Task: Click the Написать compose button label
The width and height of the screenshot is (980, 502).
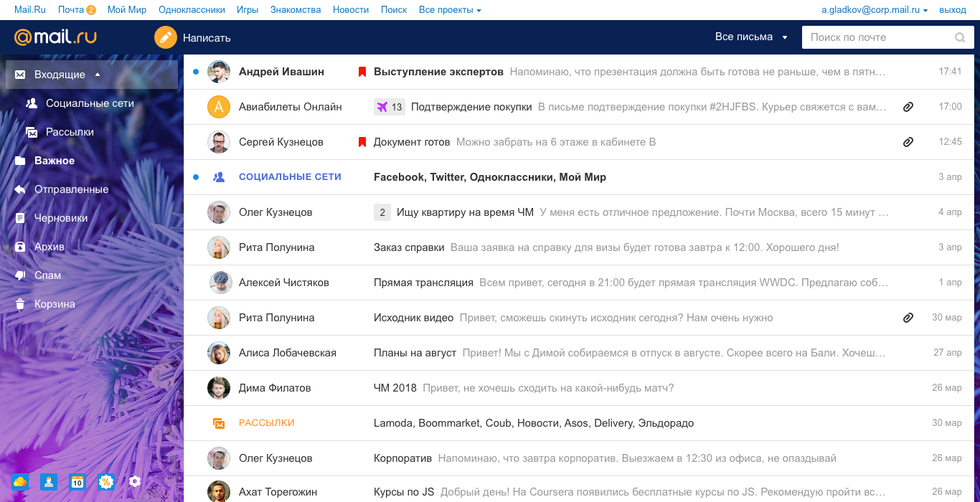Action: coord(207,37)
